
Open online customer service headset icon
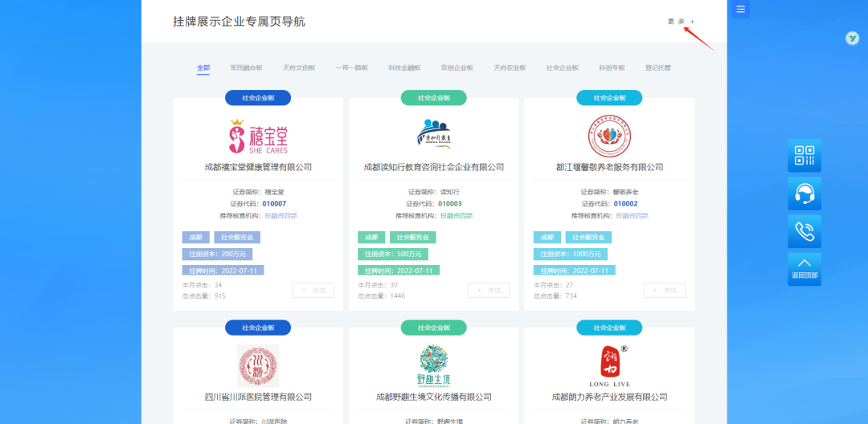point(805,194)
